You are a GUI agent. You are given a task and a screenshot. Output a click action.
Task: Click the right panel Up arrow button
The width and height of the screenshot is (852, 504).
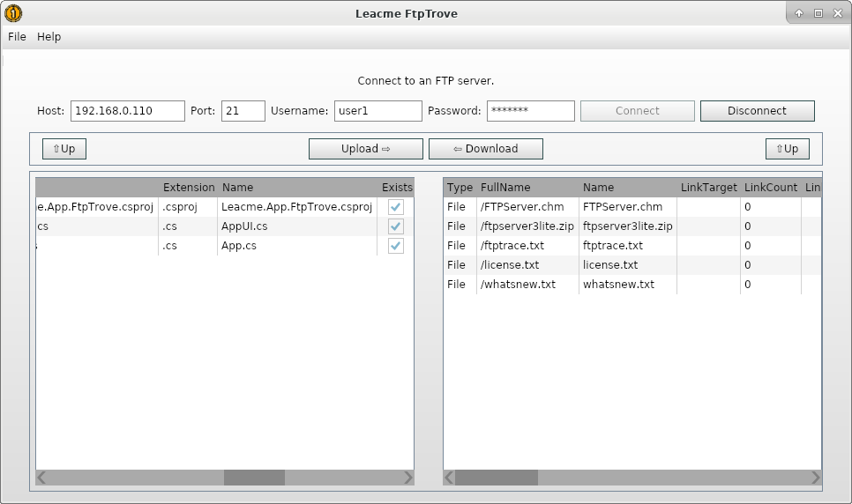[787, 149]
